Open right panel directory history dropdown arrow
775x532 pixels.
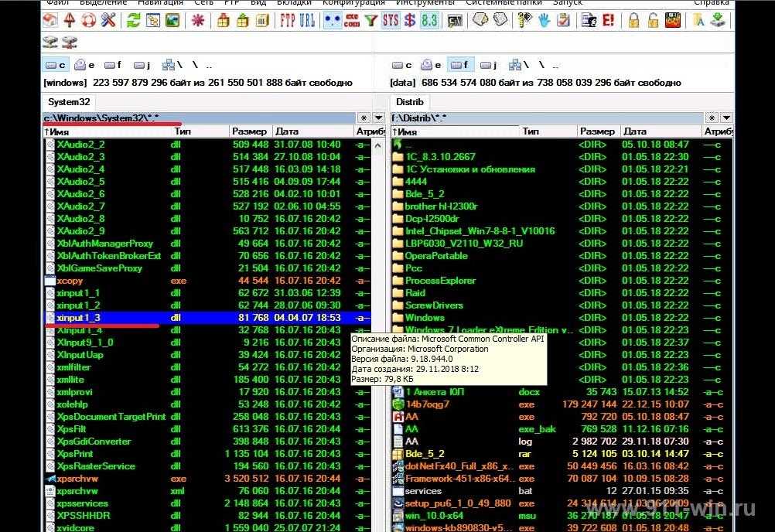[x=726, y=118]
